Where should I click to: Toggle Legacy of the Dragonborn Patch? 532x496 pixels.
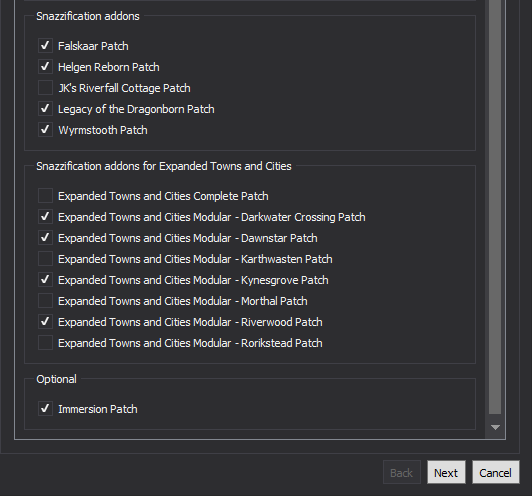[45, 109]
